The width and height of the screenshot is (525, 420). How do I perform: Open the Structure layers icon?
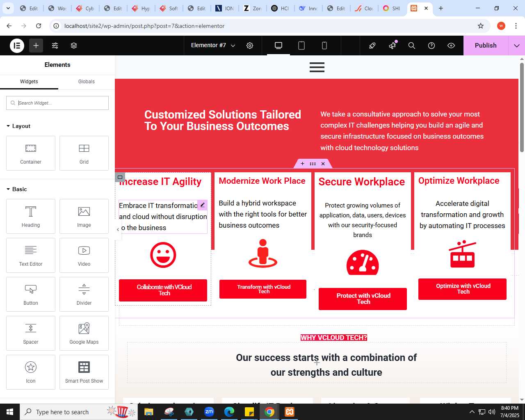pyautogui.click(x=74, y=46)
